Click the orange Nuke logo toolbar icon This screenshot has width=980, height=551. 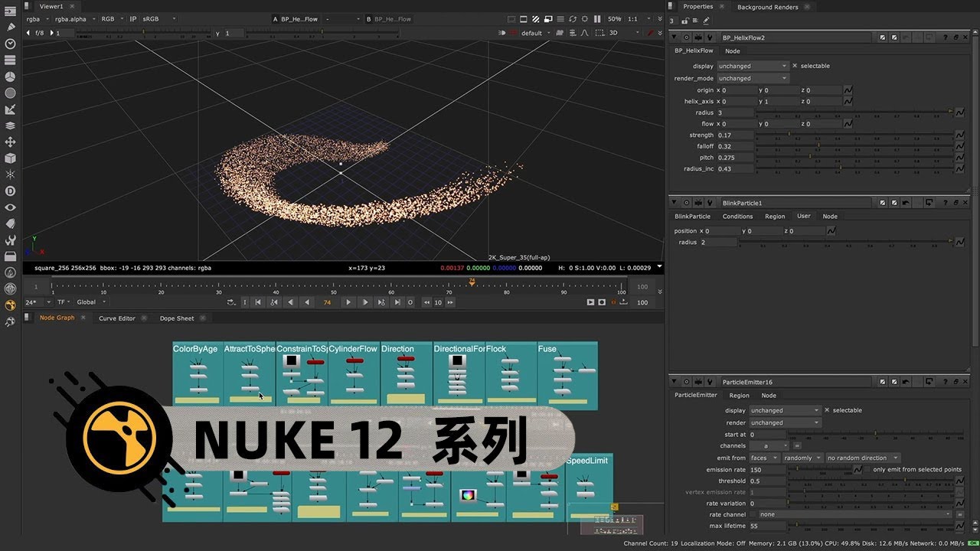11,305
